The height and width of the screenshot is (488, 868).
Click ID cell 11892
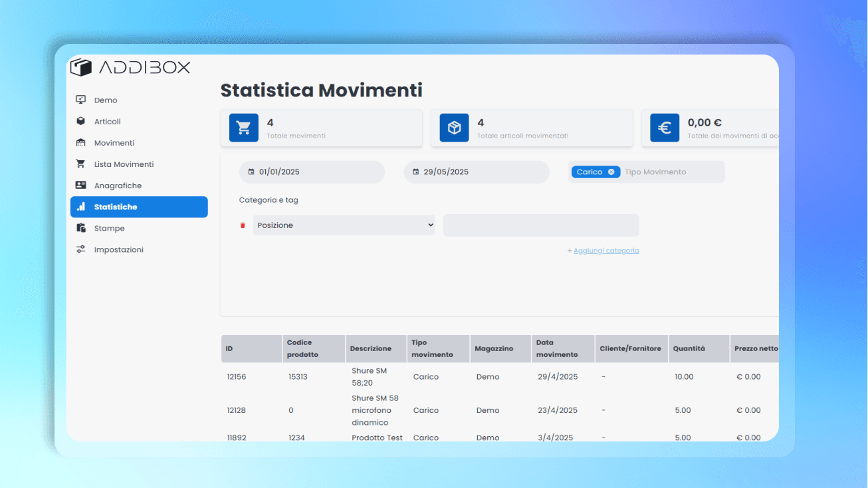tap(237, 437)
